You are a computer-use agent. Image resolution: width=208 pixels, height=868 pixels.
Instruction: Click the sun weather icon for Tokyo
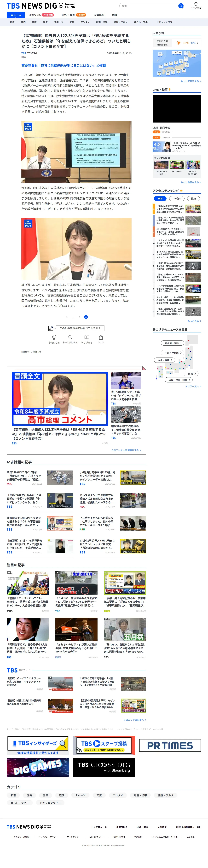click(x=179, y=43)
